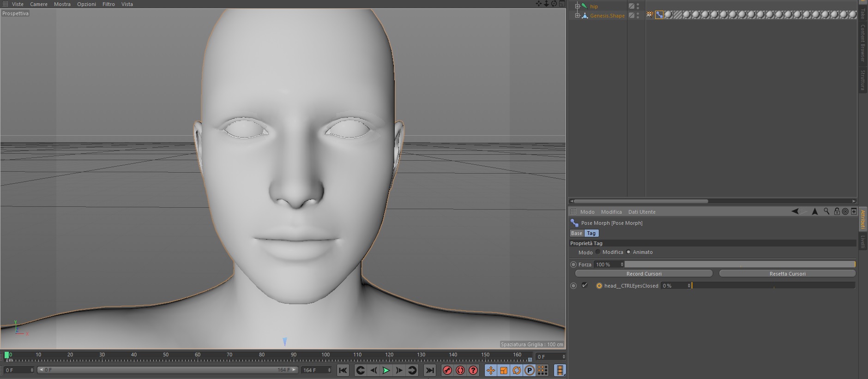Viewport: 868px width, 379px height.
Task: Click the Forza percentage stepper arrows
Action: coord(622,265)
